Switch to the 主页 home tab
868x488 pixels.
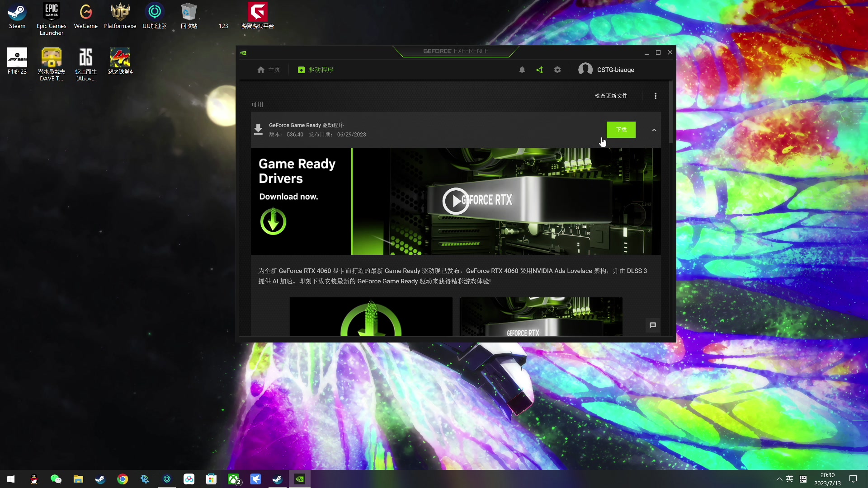(x=269, y=70)
